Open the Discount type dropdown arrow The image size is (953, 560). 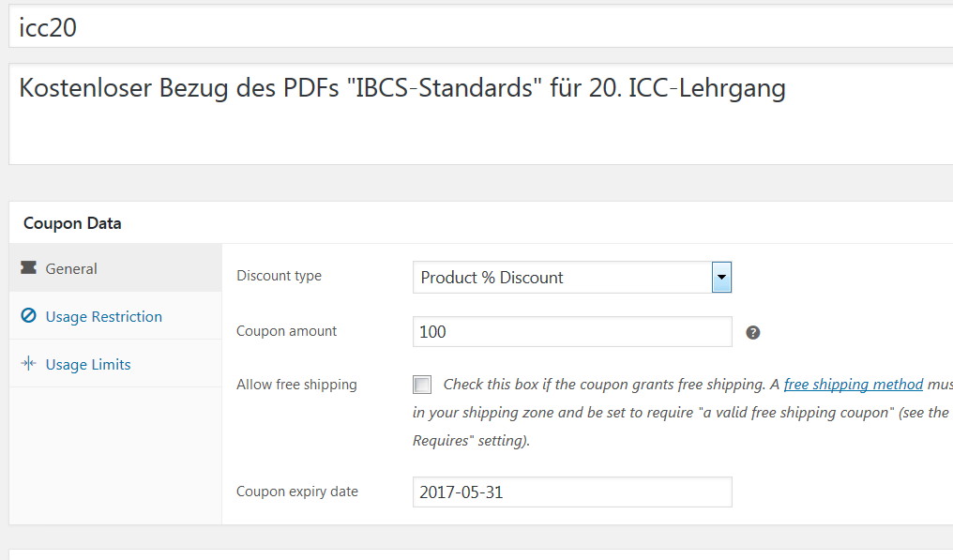(721, 278)
